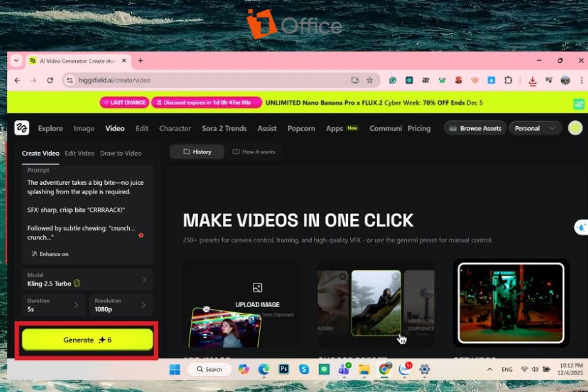This screenshot has height=392, width=588.
Task: Open Video in the navigation
Action: click(x=115, y=128)
